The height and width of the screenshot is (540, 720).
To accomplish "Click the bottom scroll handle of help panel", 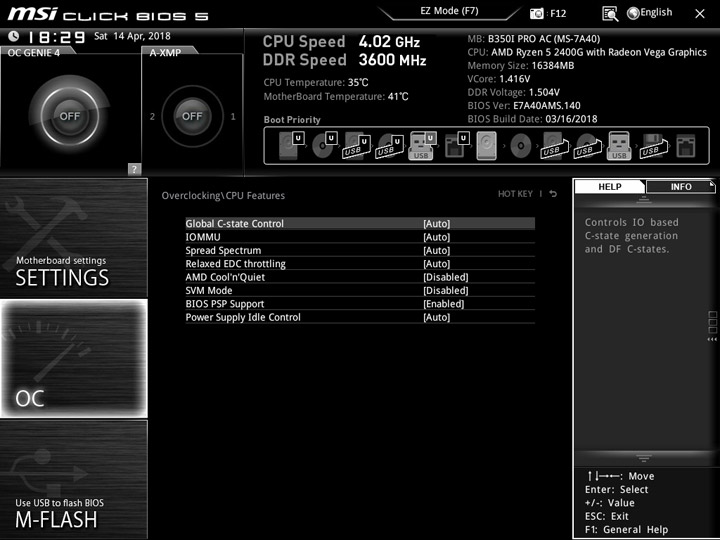I will [644, 458].
